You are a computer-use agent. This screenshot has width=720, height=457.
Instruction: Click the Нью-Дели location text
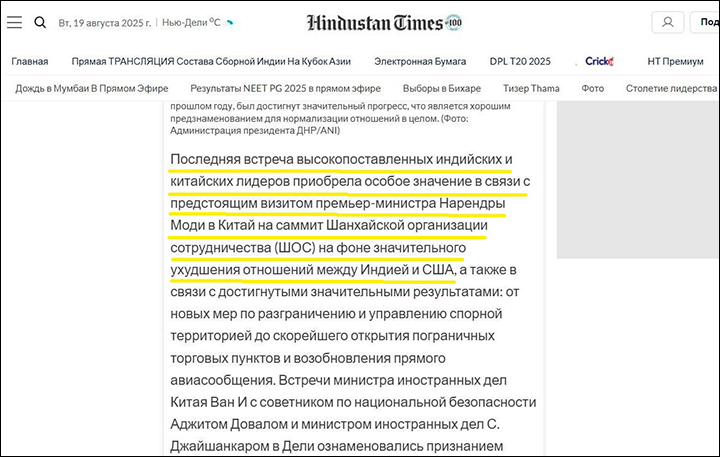point(185,23)
